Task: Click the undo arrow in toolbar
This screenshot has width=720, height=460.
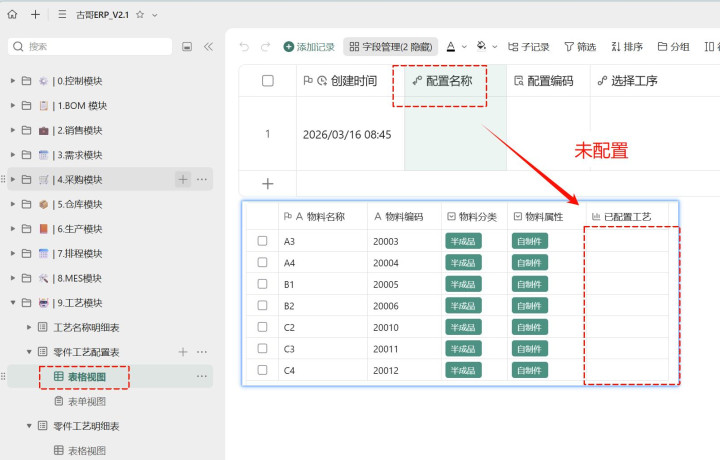Action: click(244, 46)
